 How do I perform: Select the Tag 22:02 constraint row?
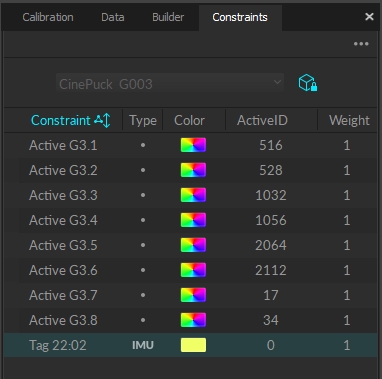[x=191, y=345]
